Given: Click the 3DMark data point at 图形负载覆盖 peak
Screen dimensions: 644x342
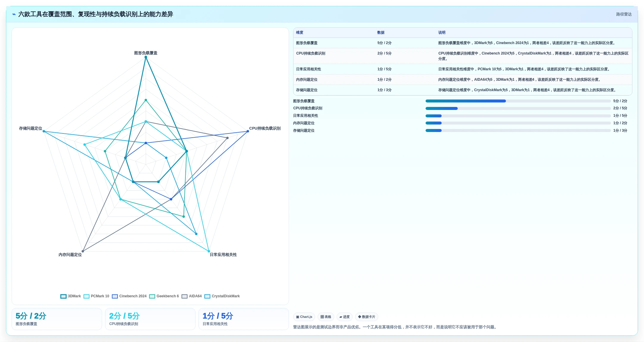Looking at the screenshot, I should (146, 57).
